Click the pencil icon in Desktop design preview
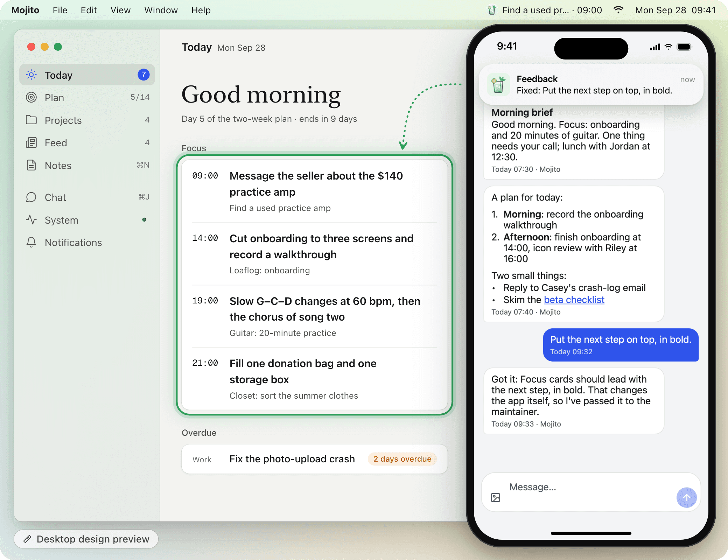Viewport: 728px width, 560px height. tap(28, 539)
